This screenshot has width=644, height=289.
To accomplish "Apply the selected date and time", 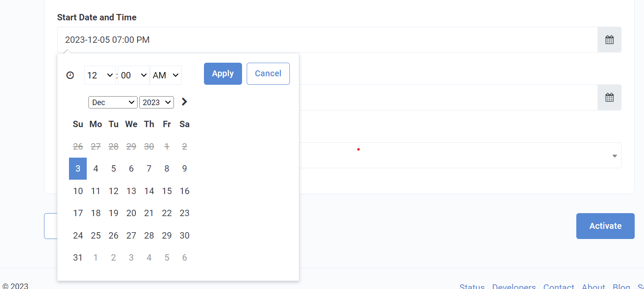I will 223,74.
